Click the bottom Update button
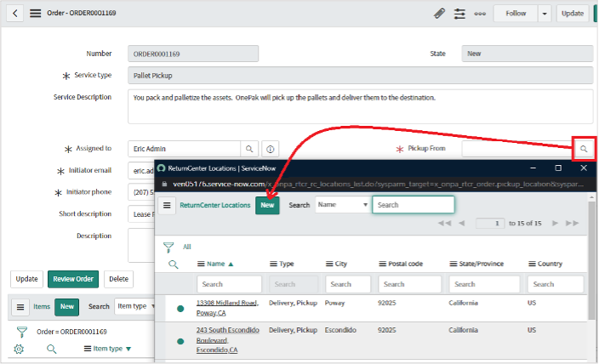 tap(26, 279)
